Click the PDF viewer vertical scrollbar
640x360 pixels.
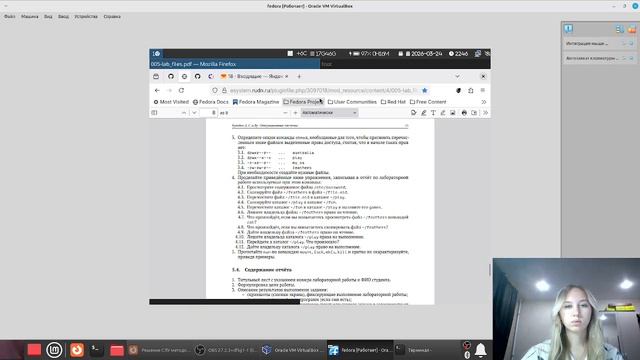pos(489,269)
